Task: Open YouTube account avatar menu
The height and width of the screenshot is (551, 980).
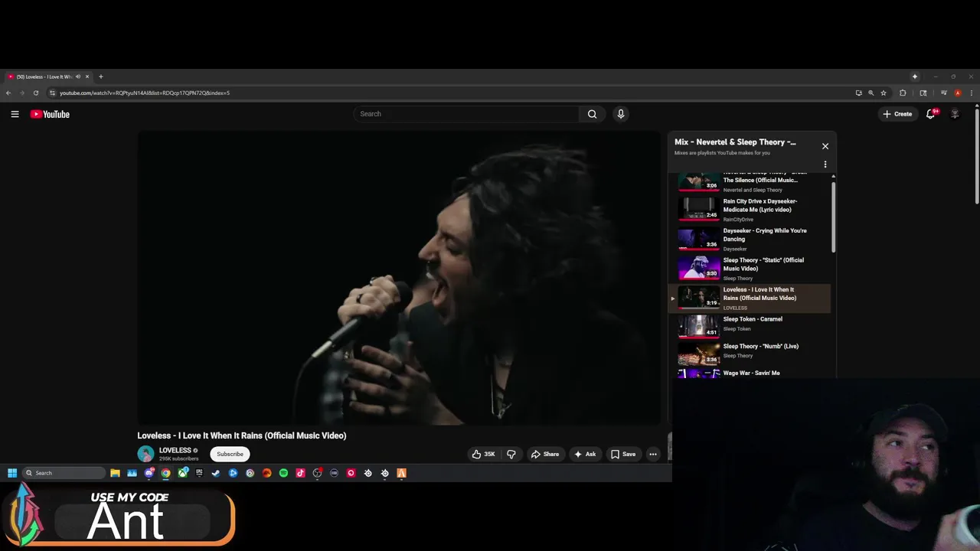Action: 955,114
